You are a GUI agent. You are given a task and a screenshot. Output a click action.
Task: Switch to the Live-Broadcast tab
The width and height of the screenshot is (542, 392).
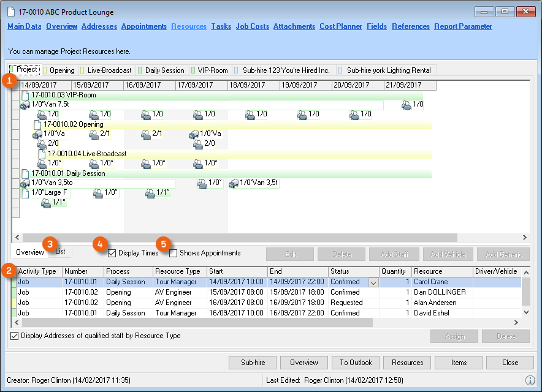point(105,70)
